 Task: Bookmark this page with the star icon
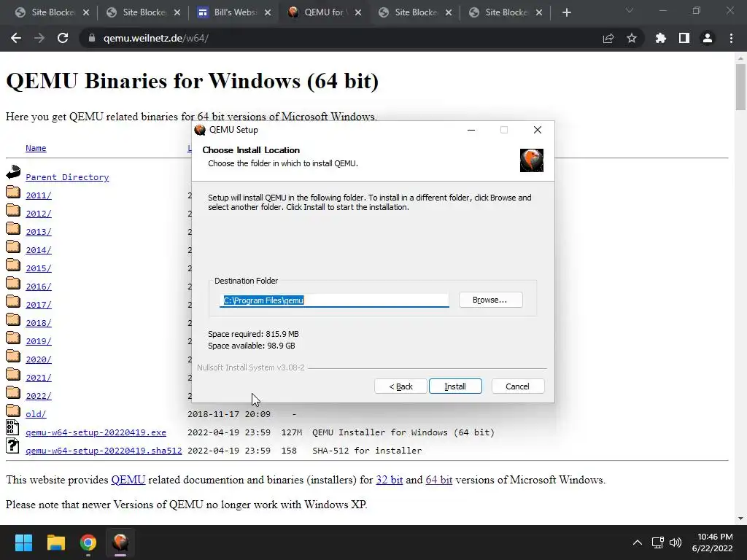coord(632,38)
